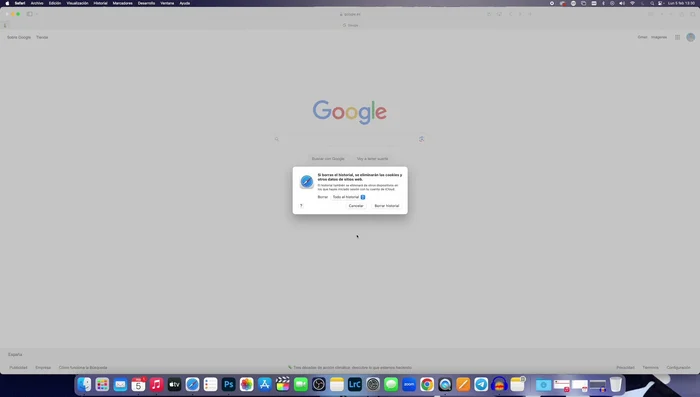Open the Todo el historial time range dropdown
The image size is (700, 397).
click(x=348, y=197)
